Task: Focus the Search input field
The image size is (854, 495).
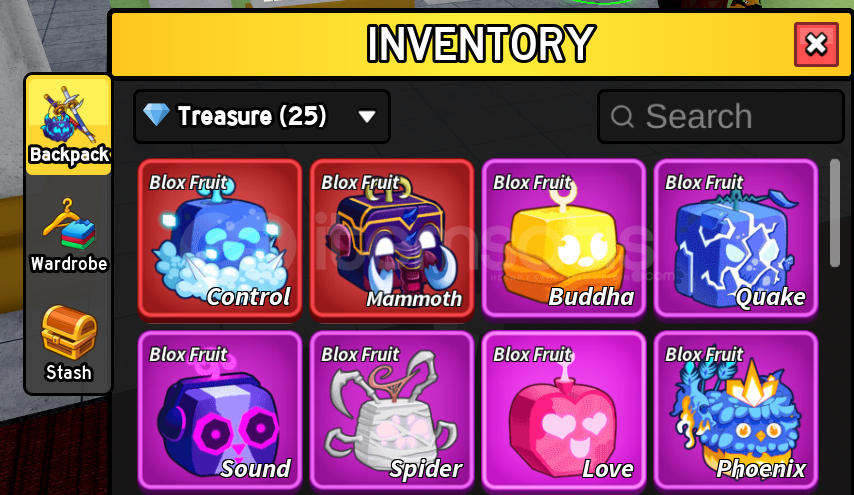Action: coord(721,116)
